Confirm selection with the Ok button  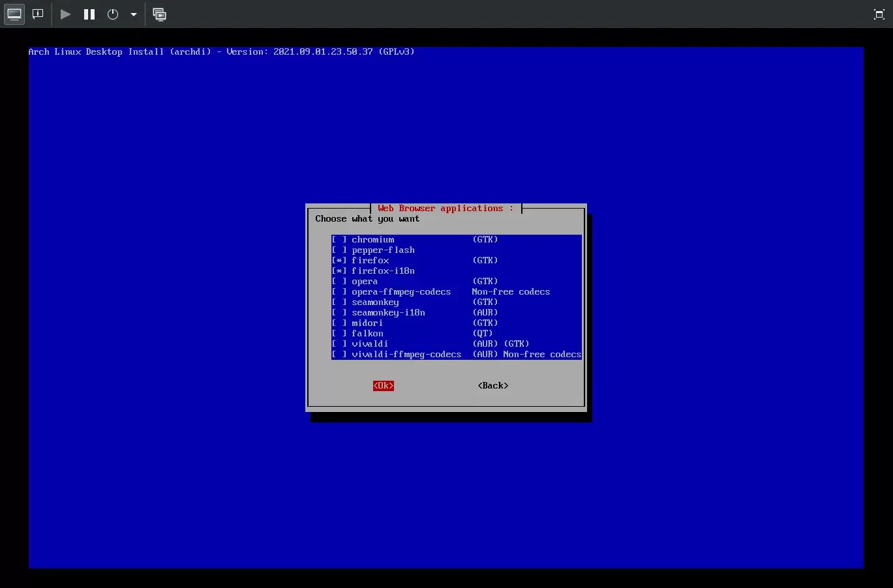click(384, 386)
